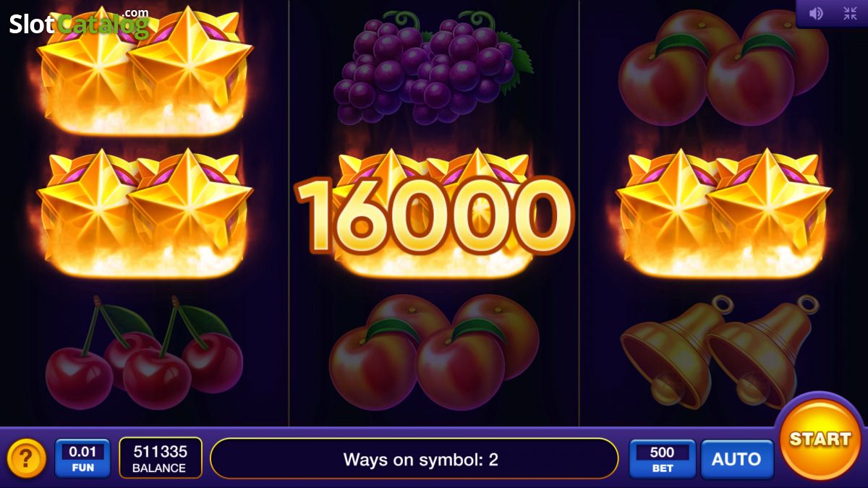Open the 500 BET selector
This screenshot has height=488, width=868.
point(662,459)
